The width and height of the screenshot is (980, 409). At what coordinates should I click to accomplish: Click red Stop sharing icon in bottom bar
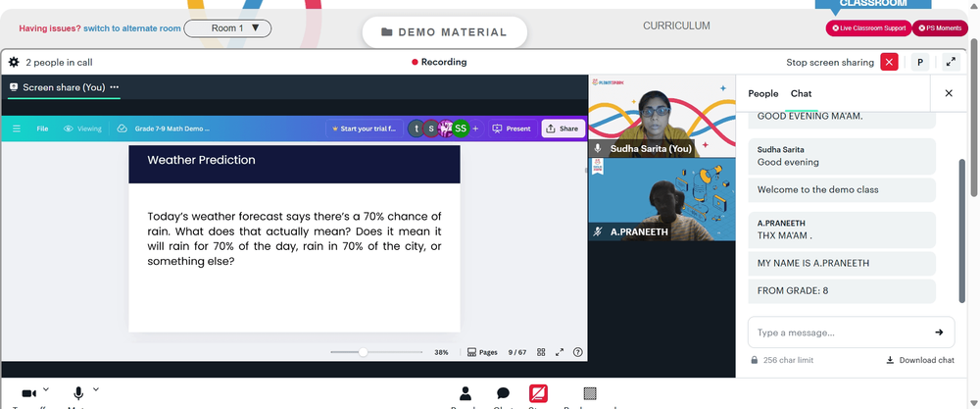538,393
